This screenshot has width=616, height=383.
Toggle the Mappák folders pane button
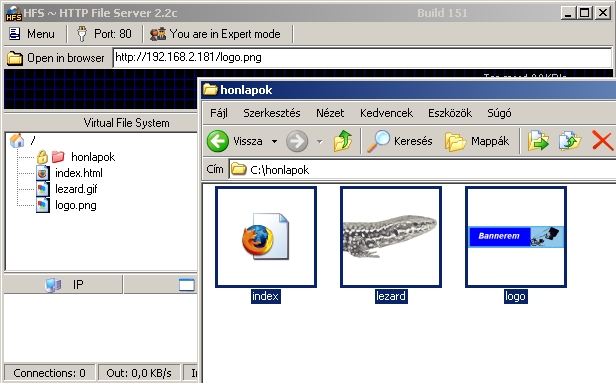(477, 141)
